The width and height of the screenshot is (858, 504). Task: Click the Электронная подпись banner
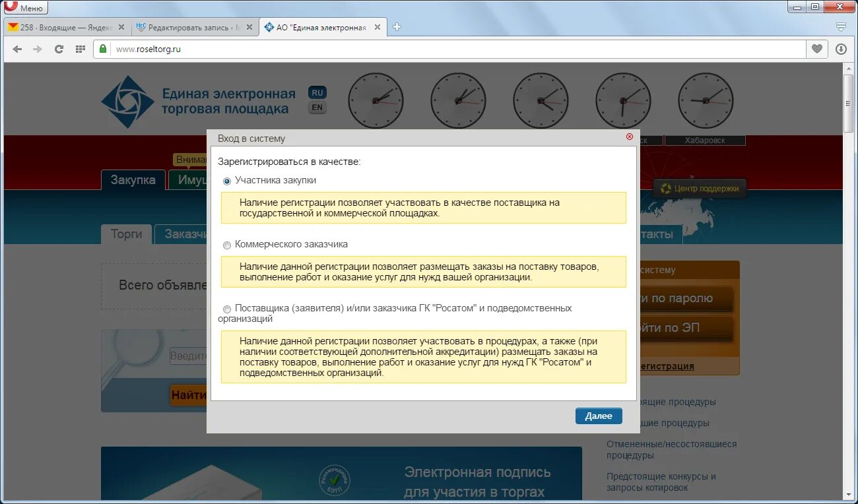tap(341, 473)
